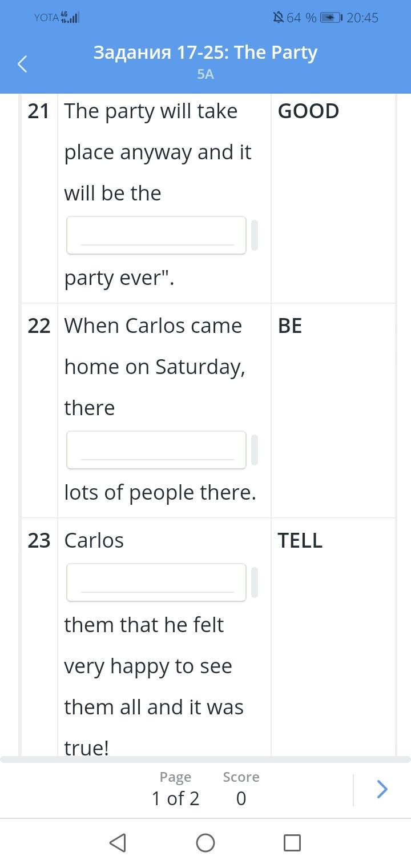Viewport: 411px width, 868px height.
Task: Tap the "Page 1 of 2" indicator
Action: coord(175,790)
